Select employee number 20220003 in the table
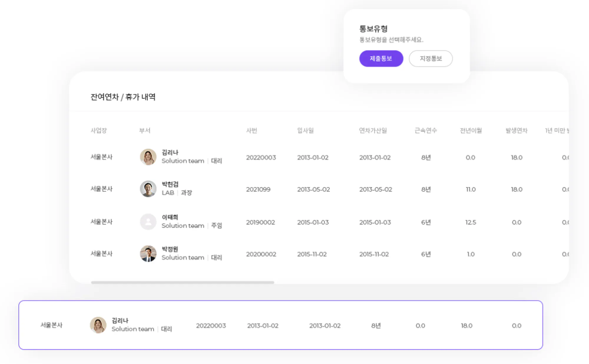Screen dimensions: 589x364 coord(261,158)
